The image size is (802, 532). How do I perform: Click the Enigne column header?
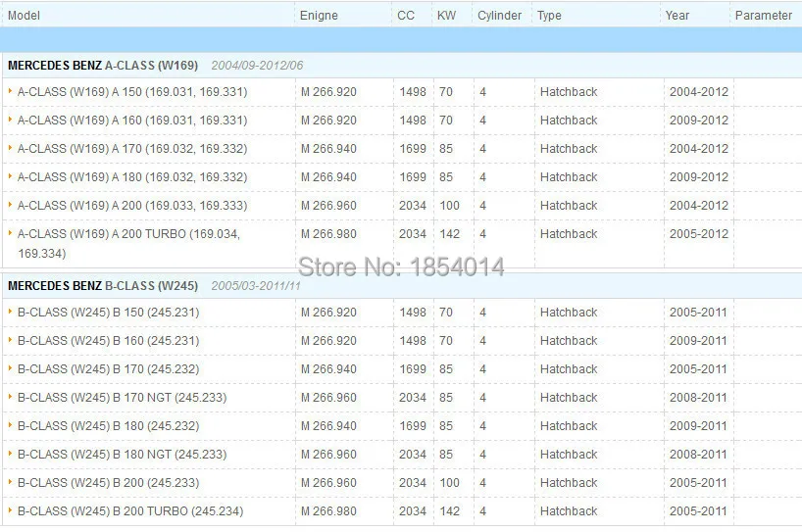click(319, 16)
